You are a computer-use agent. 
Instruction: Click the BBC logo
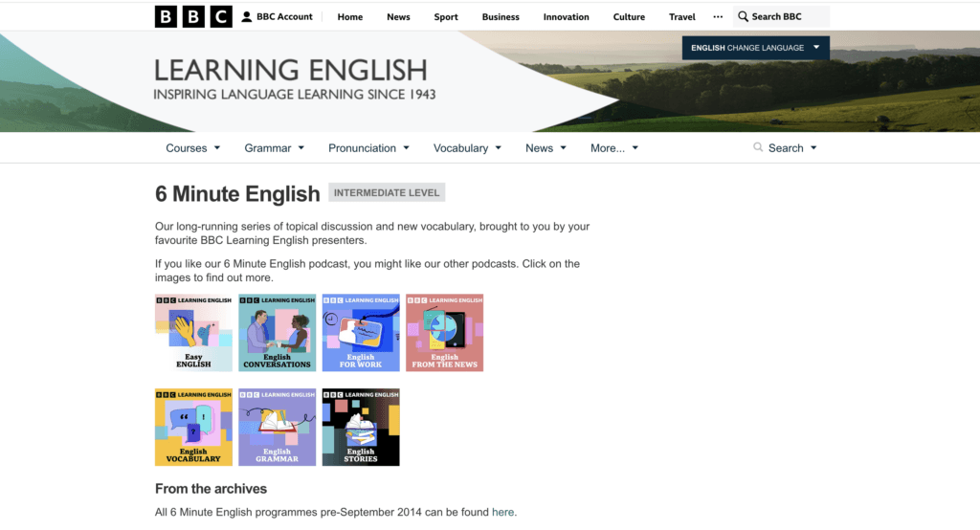[x=193, y=17]
